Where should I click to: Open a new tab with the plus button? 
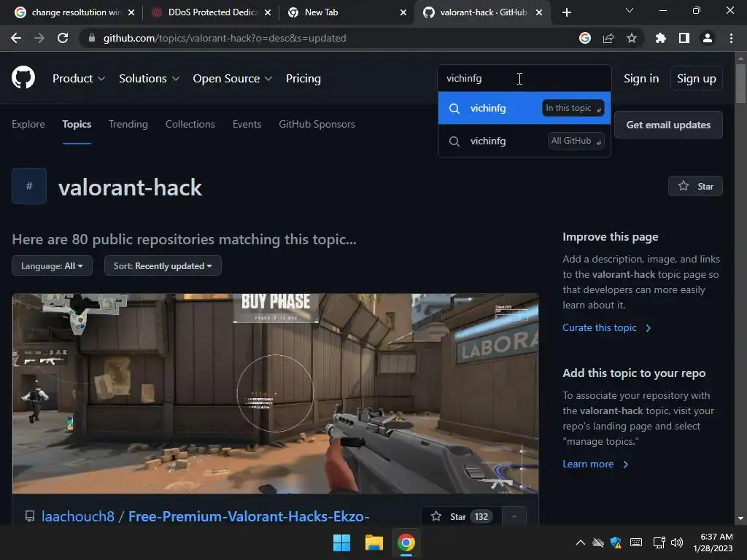coord(566,12)
